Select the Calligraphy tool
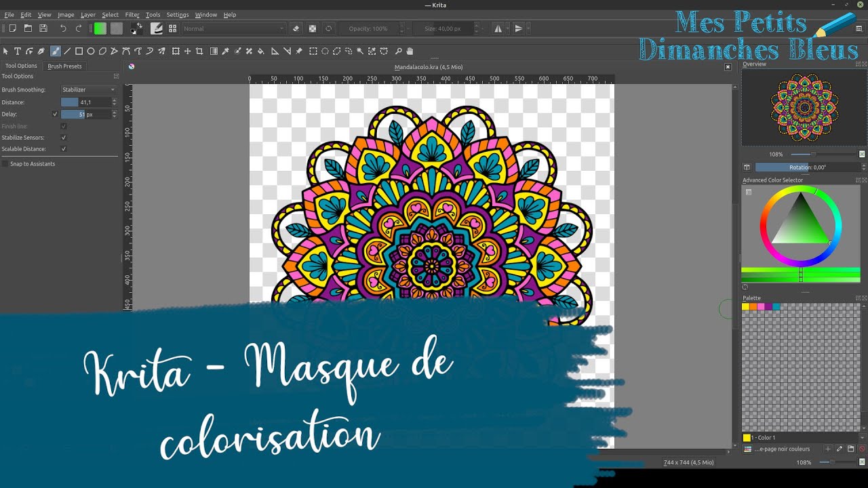The height and width of the screenshot is (488, 868). (41, 51)
